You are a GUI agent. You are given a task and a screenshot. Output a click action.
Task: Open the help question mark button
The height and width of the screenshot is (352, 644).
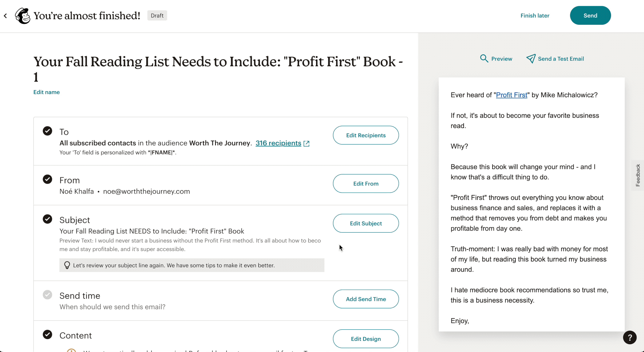point(630,337)
